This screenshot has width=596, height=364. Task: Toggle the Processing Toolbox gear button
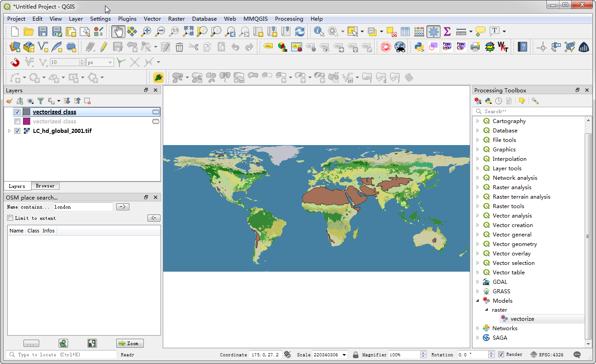pyautogui.click(x=433, y=32)
